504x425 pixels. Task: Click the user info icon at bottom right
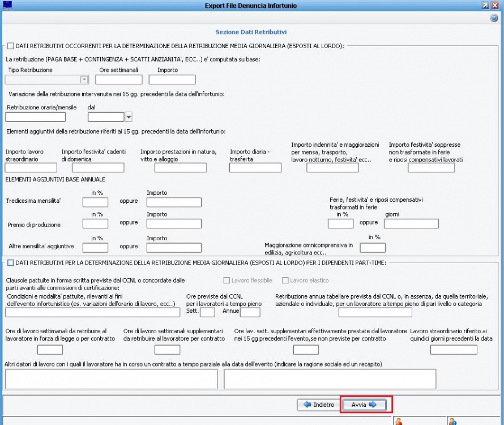point(452,421)
